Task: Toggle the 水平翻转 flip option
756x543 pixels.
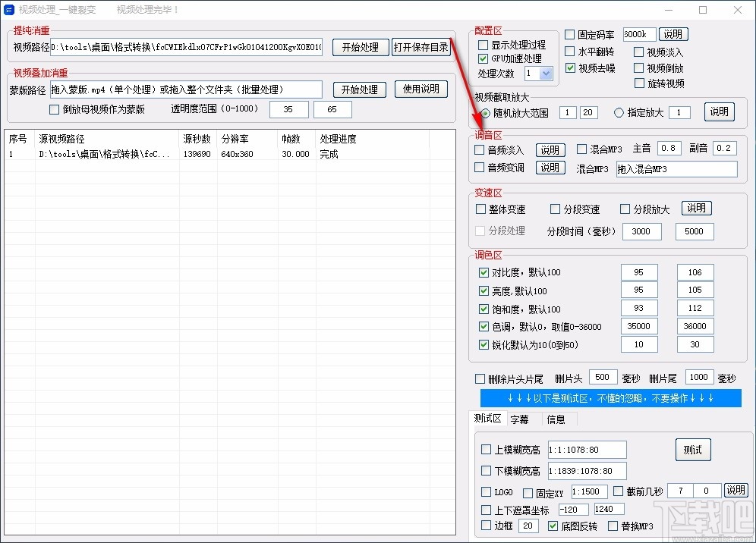Action: pos(569,52)
